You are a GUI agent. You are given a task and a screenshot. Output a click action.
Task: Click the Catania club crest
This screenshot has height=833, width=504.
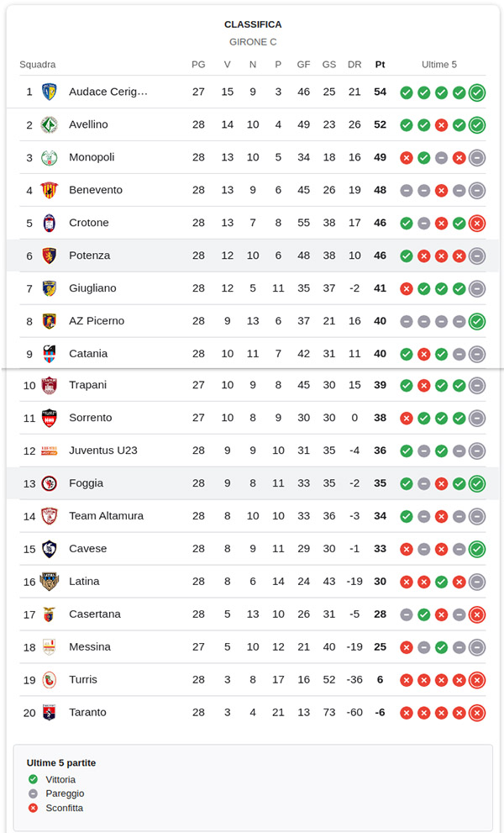click(x=49, y=354)
